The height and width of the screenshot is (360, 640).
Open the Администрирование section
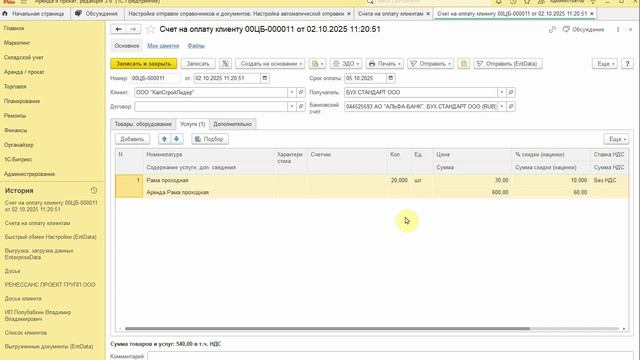(29, 174)
